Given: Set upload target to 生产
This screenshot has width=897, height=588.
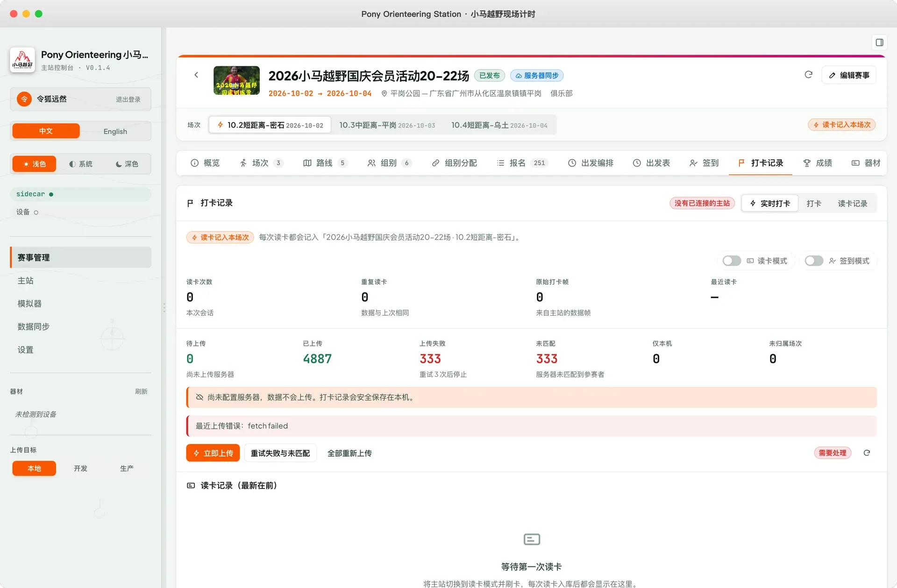Looking at the screenshot, I should [x=127, y=468].
